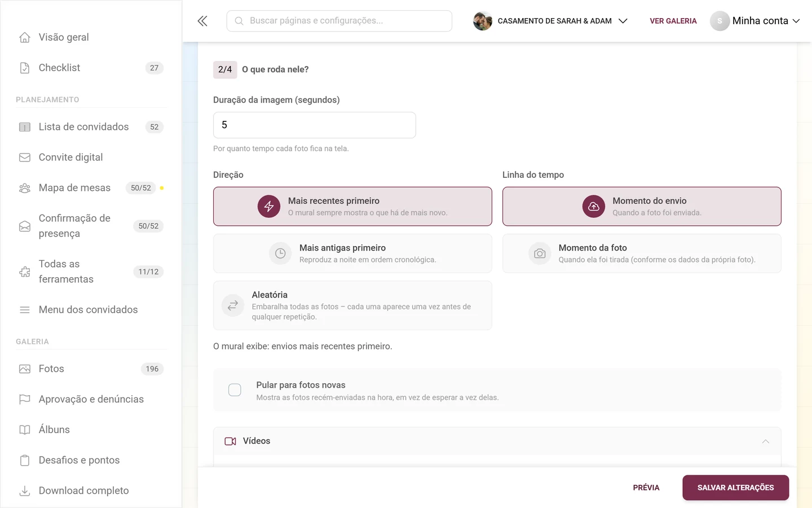Viewport: 812px width, 508px height.
Task: Click the Todas as ferramentas puzzle icon
Action: tap(25, 271)
